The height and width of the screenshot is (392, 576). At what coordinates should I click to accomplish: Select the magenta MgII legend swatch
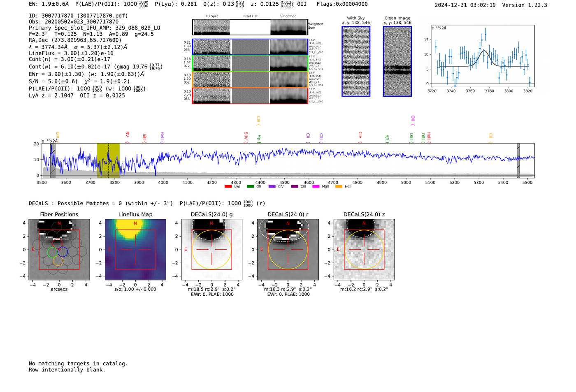click(315, 187)
